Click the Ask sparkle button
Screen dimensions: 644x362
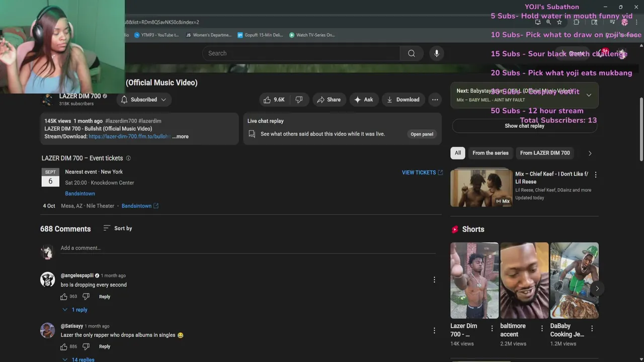(364, 100)
